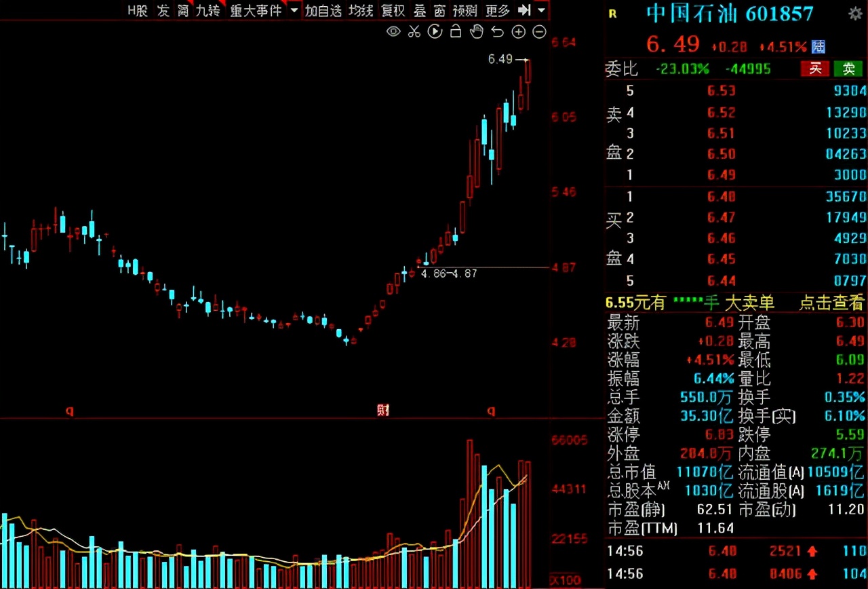Click the undo arrow icon
The height and width of the screenshot is (589, 868).
[x=497, y=31]
